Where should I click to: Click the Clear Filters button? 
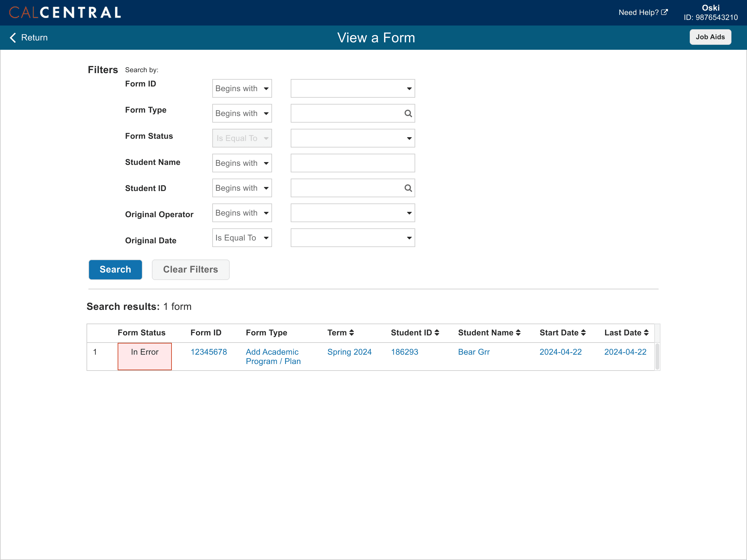[190, 269]
